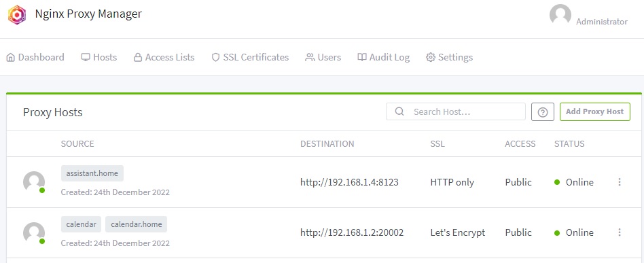Click the assistant.home source tag
This screenshot has height=263, width=644.
click(92, 173)
